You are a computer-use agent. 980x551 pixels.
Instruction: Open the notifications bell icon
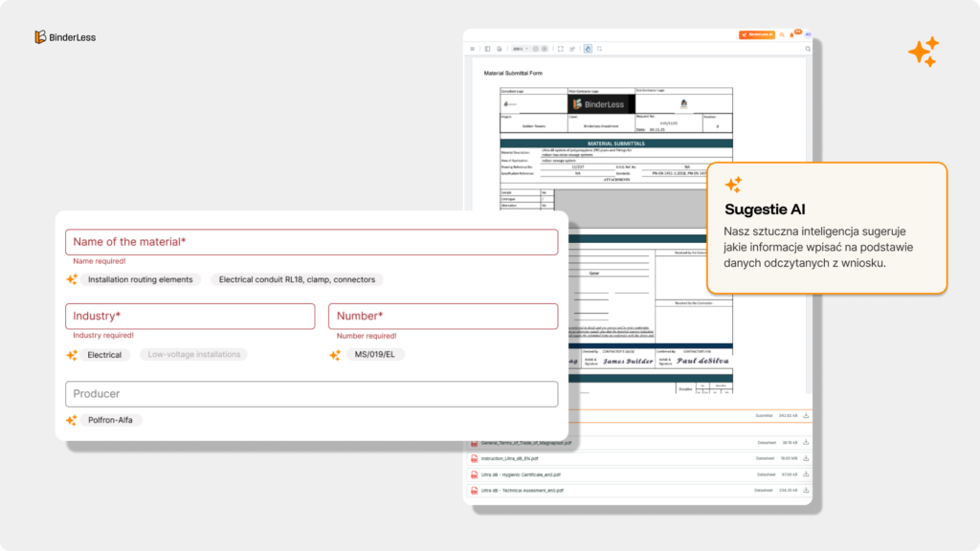pos(791,34)
